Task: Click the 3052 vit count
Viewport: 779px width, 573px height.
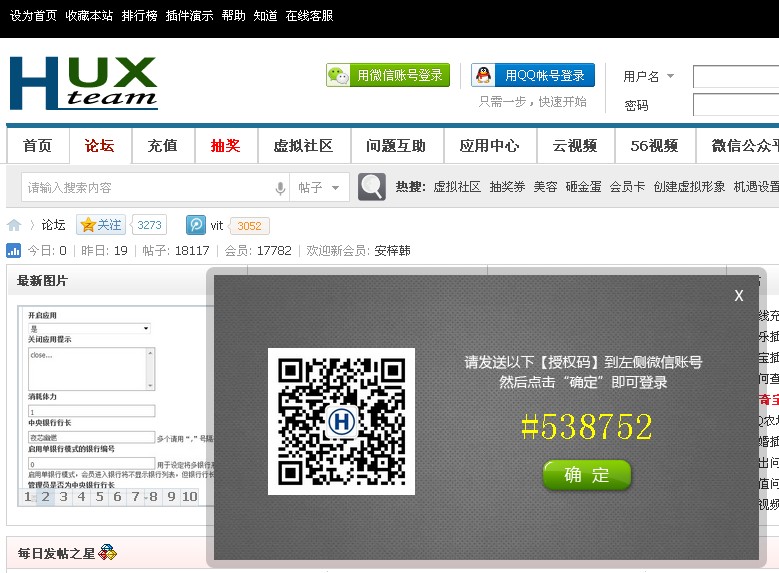Action: coord(249,226)
